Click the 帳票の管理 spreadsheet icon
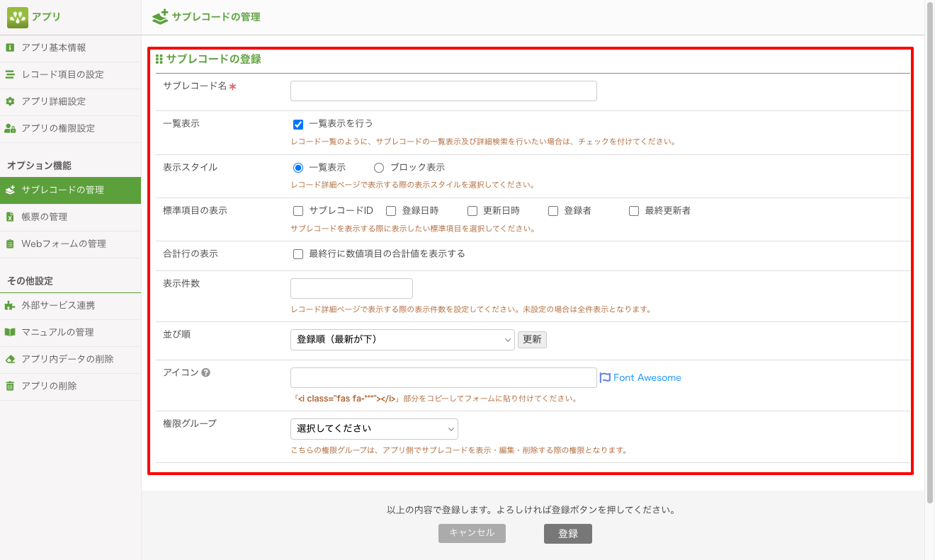 click(10, 217)
